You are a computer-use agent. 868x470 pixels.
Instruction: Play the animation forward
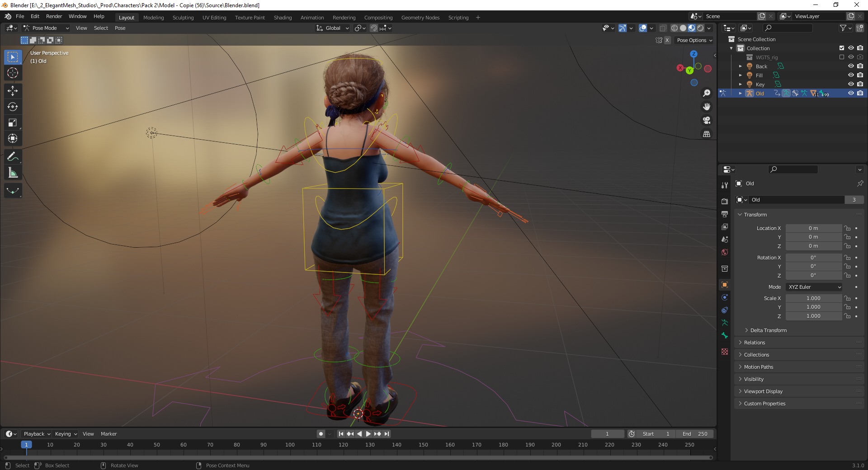(368, 434)
